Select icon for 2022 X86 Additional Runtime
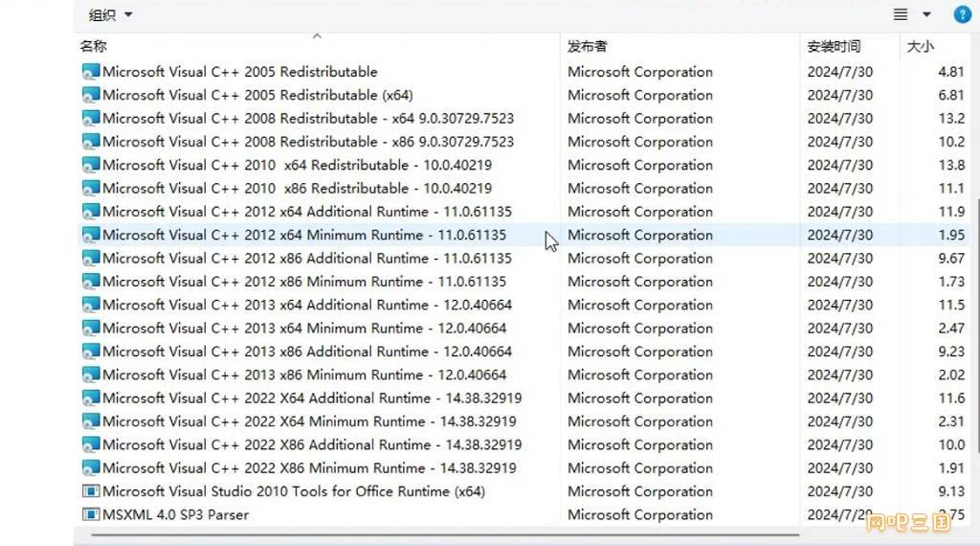 (x=91, y=444)
